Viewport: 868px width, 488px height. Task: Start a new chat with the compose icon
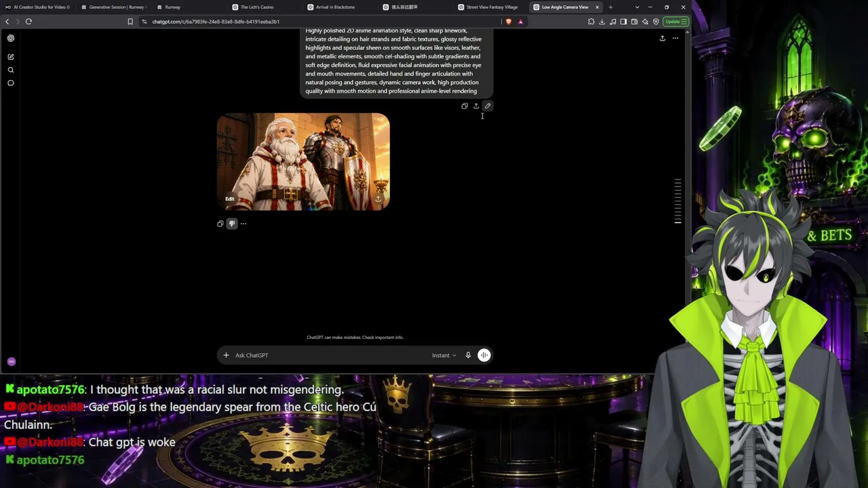(11, 57)
